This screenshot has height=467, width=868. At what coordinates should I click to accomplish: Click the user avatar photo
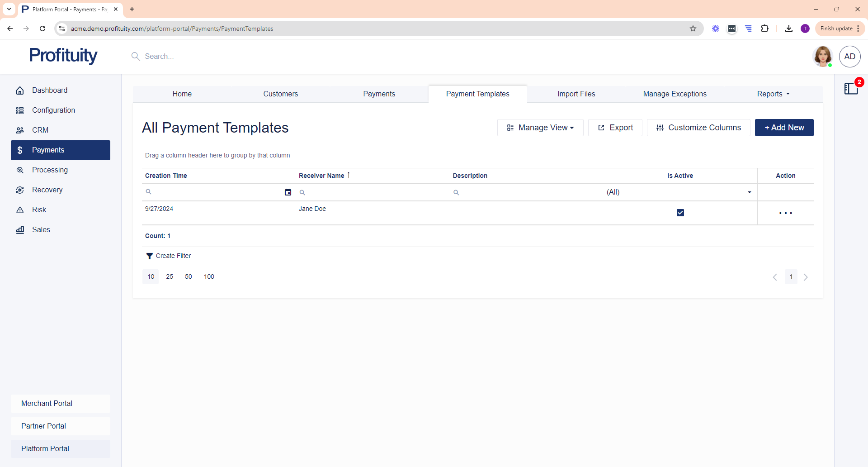pyautogui.click(x=822, y=57)
